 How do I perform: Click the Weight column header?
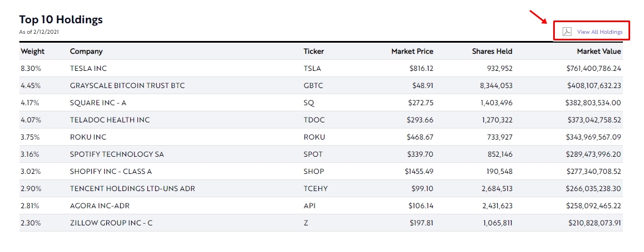(x=33, y=52)
